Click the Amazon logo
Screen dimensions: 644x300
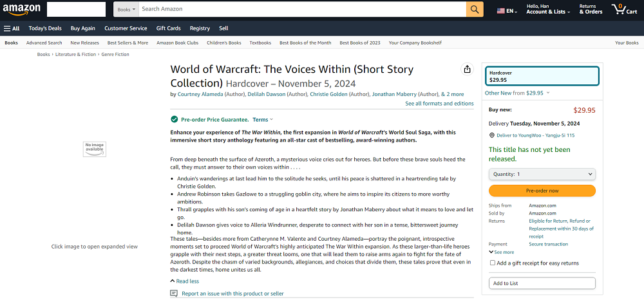point(21,9)
